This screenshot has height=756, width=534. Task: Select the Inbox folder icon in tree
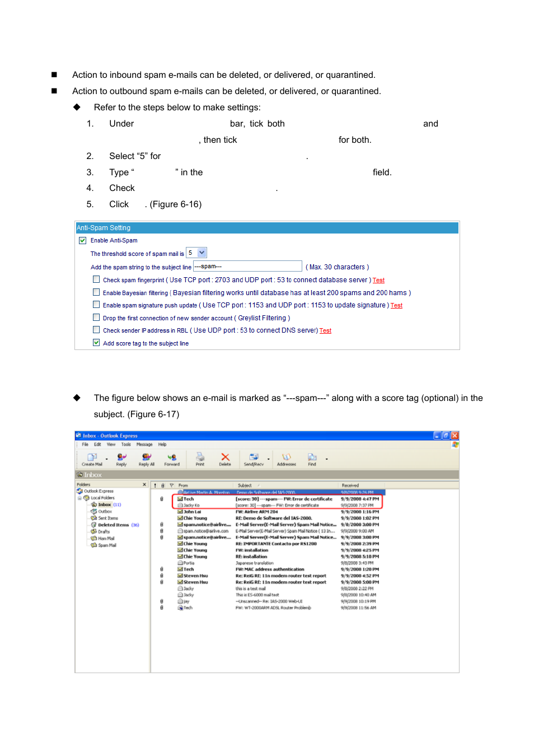pos(94,505)
